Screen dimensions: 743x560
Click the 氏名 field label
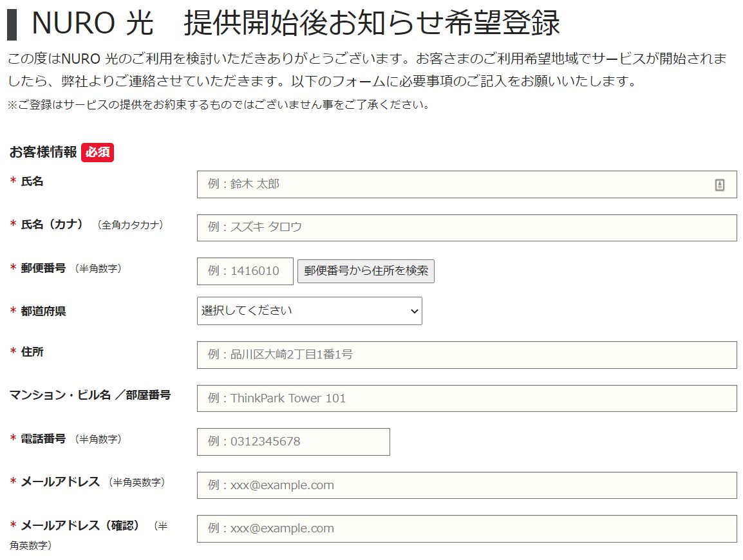(32, 181)
